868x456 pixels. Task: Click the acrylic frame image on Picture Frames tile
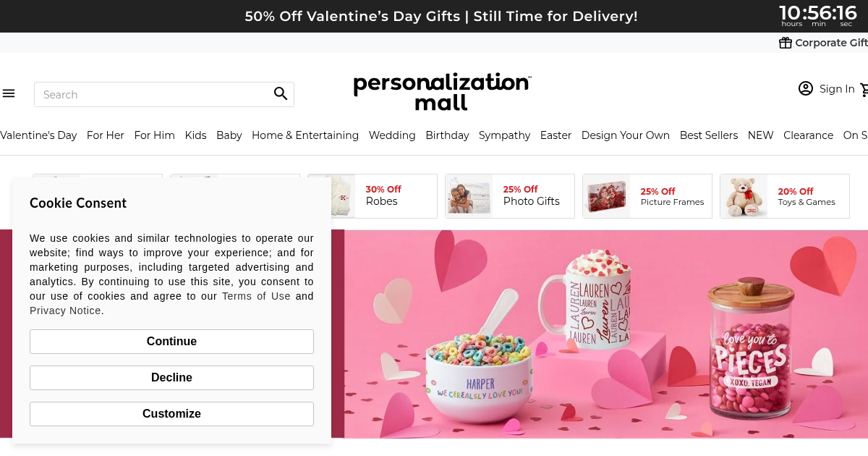(606, 195)
